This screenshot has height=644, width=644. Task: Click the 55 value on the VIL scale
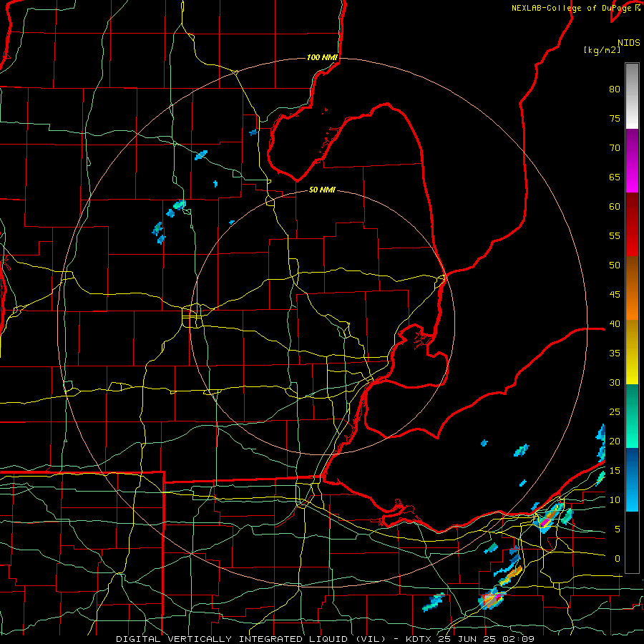[615, 236]
